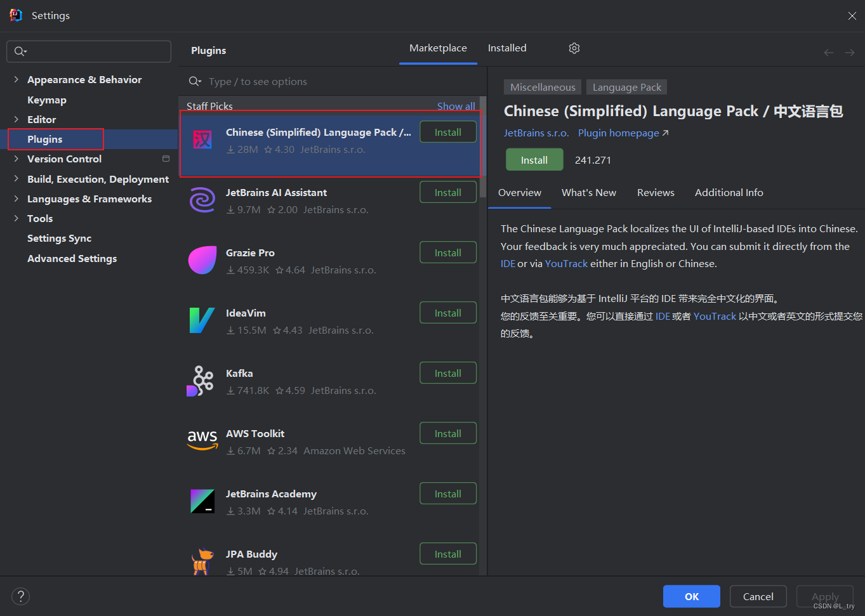The height and width of the screenshot is (616, 865).
Task: Select Keymap in settings tree
Action: click(x=47, y=100)
